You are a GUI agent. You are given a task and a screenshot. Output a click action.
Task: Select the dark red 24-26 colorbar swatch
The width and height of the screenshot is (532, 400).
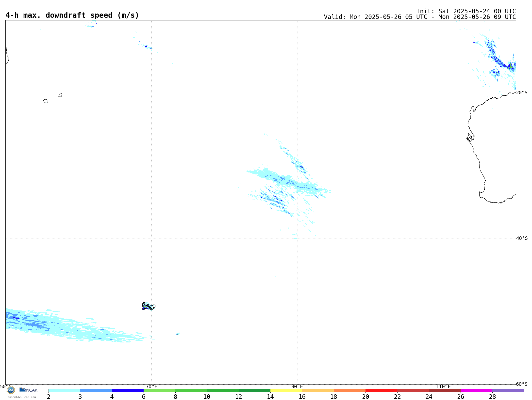coord(445,391)
